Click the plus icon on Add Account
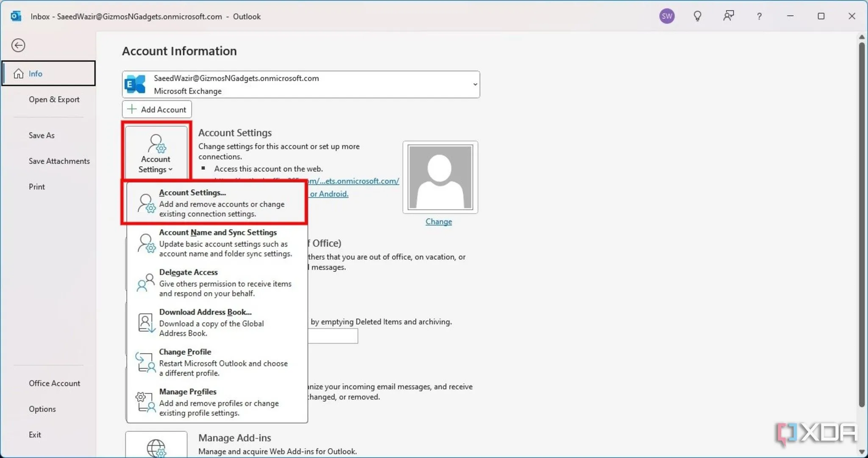Screen dimensions: 868x458 click(132, 109)
